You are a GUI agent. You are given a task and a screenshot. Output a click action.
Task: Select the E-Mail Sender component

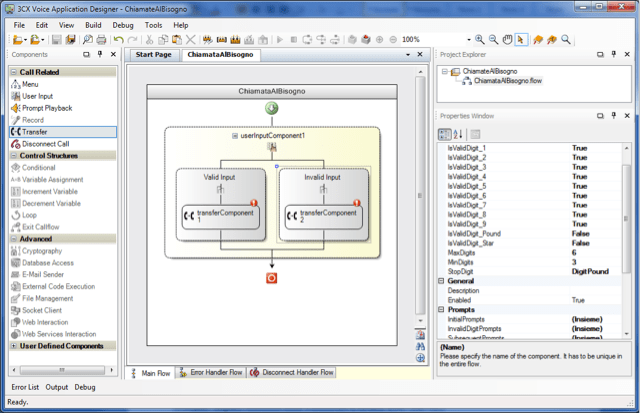click(x=38, y=274)
